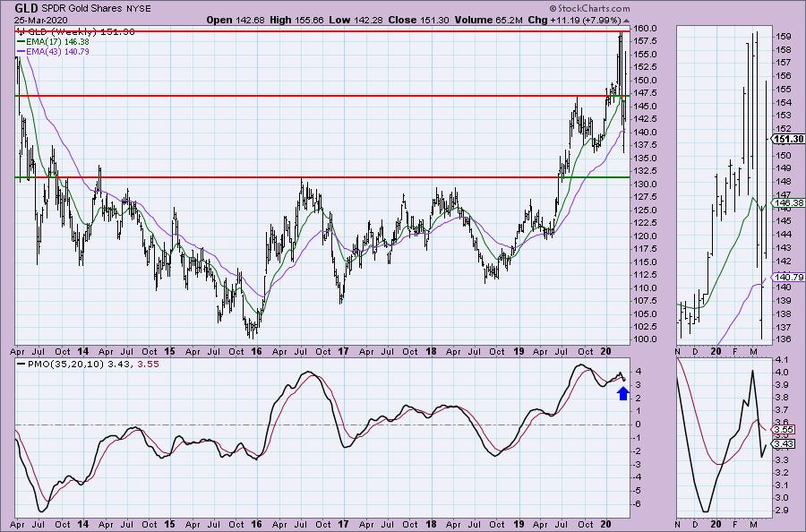Click the Open 142.68 value
This screenshot has height=532, width=806.
(x=236, y=20)
